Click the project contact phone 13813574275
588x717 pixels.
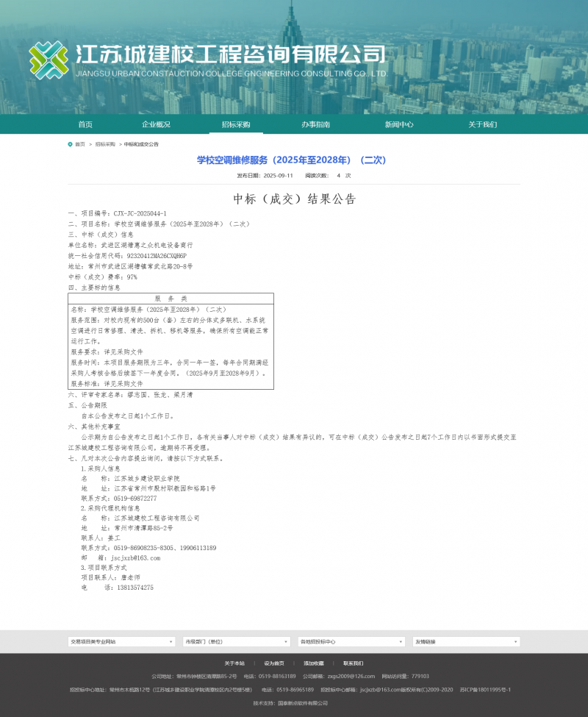pos(135,588)
